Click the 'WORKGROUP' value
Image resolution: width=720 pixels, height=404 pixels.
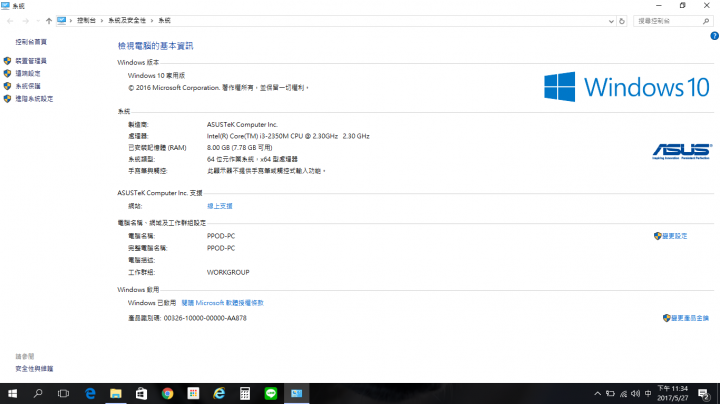tap(228, 272)
